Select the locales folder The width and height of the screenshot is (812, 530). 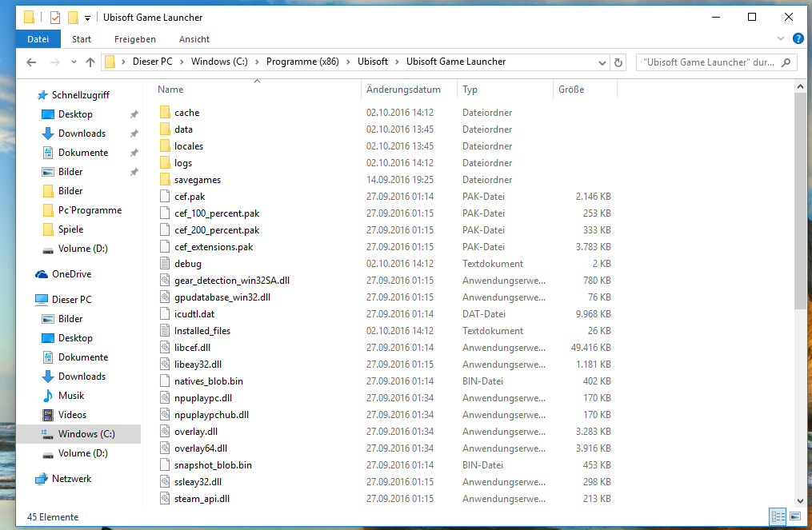pyautogui.click(x=189, y=146)
